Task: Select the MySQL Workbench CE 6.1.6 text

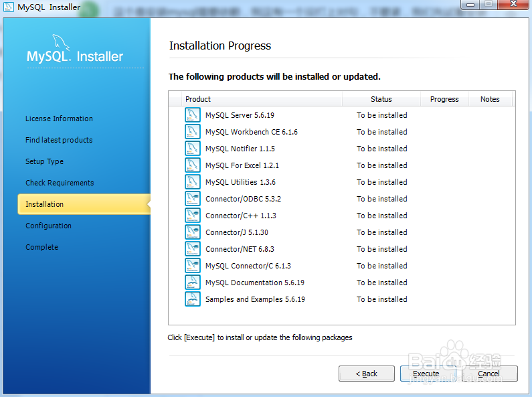Action: pos(252,132)
